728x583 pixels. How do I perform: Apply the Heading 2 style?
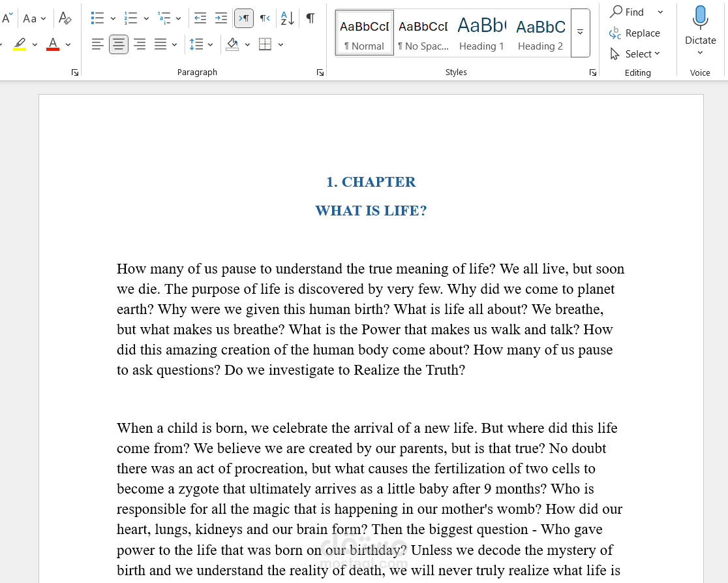540,33
